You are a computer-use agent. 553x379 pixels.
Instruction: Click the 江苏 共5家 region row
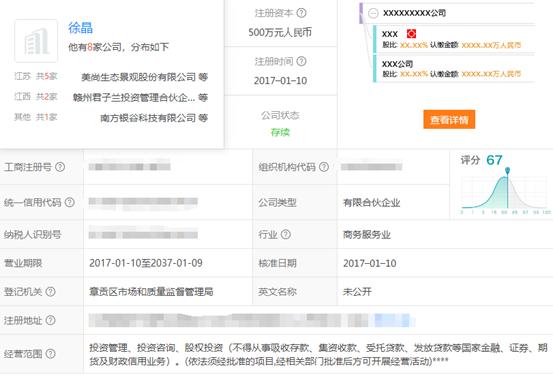pyautogui.click(x=111, y=77)
